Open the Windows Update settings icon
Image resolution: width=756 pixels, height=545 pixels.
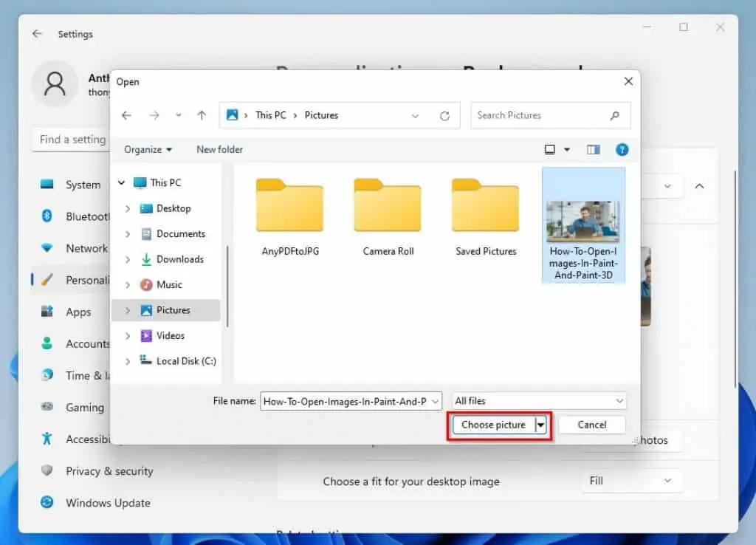coord(47,503)
